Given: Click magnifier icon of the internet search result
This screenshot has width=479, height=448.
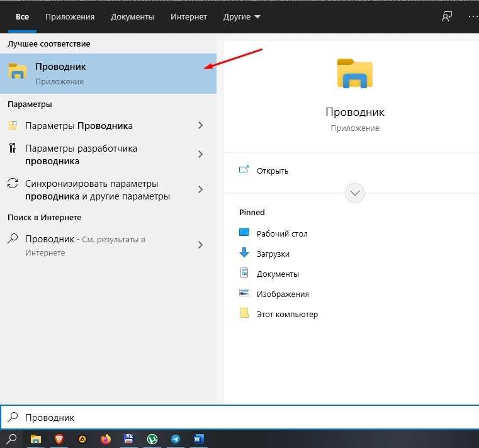Looking at the screenshot, I should (x=13, y=238).
